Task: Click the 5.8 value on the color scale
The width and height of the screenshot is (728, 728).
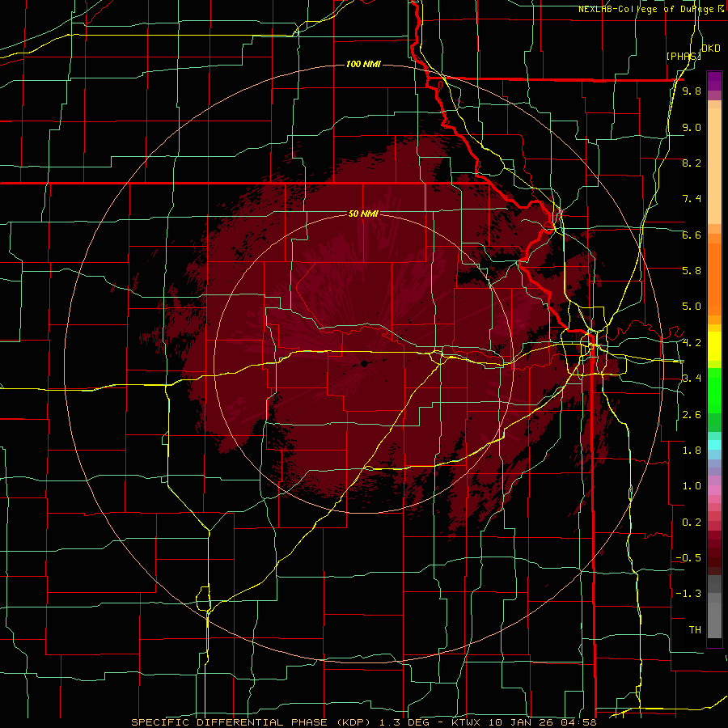Action: pos(692,271)
